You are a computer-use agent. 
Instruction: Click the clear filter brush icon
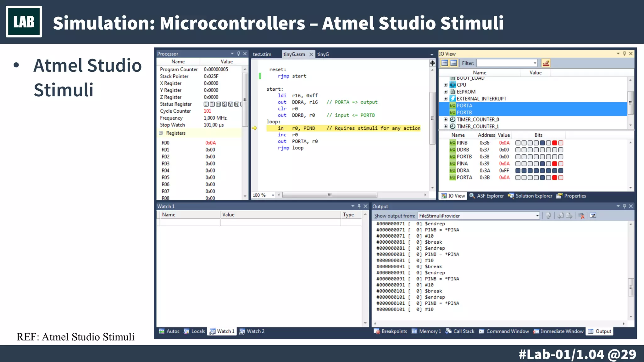(546, 63)
